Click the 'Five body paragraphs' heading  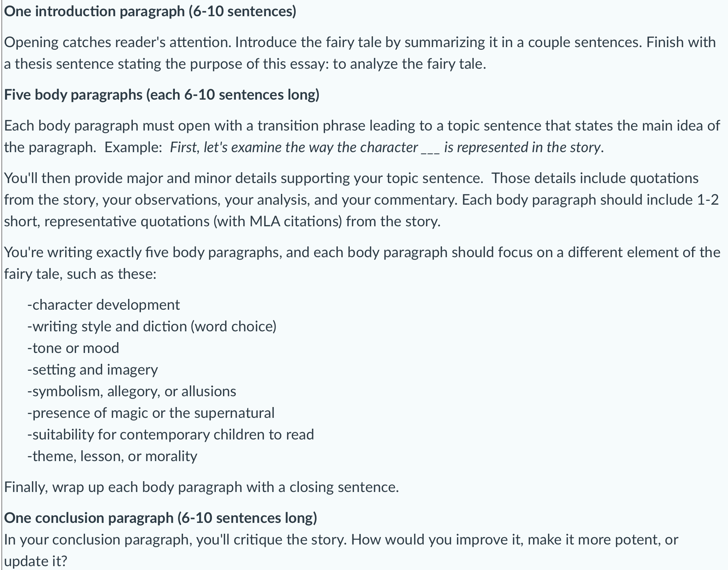162,95
